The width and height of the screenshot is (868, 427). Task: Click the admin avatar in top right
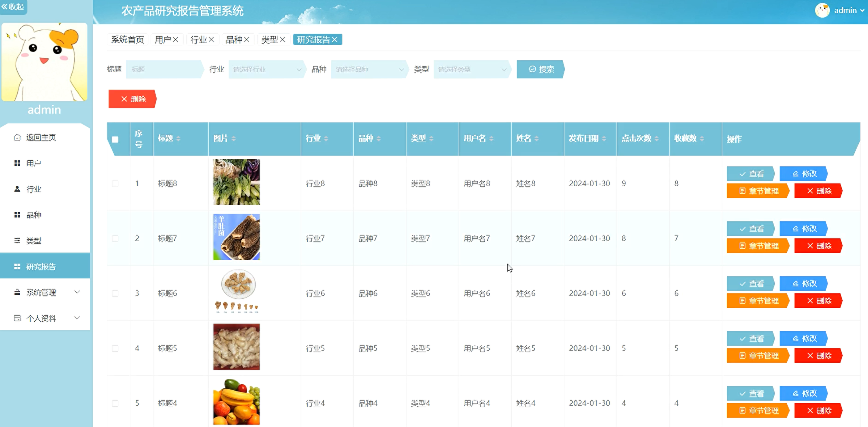[822, 11]
